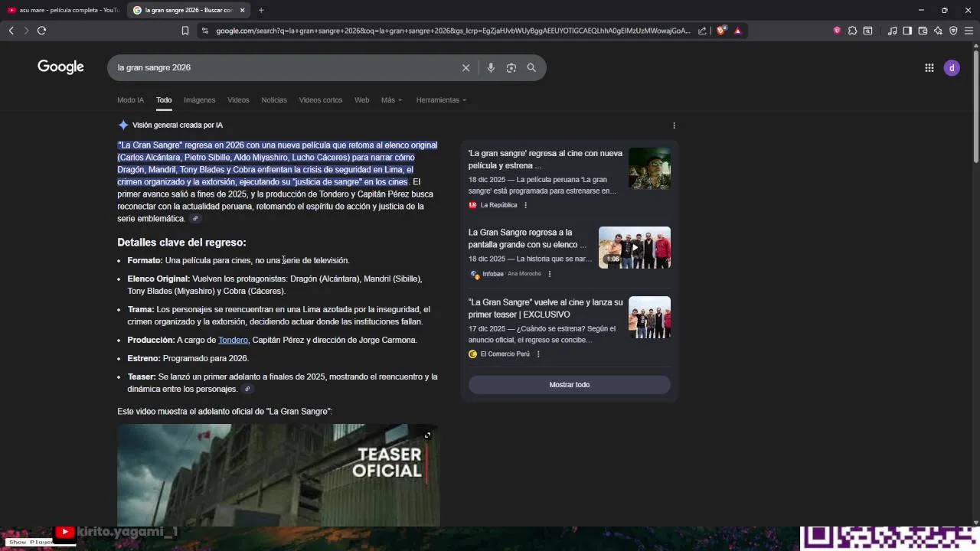Image resolution: width=980 pixels, height=551 pixels.
Task: Expand the teaser video fullscreen icon
Action: tap(427, 435)
